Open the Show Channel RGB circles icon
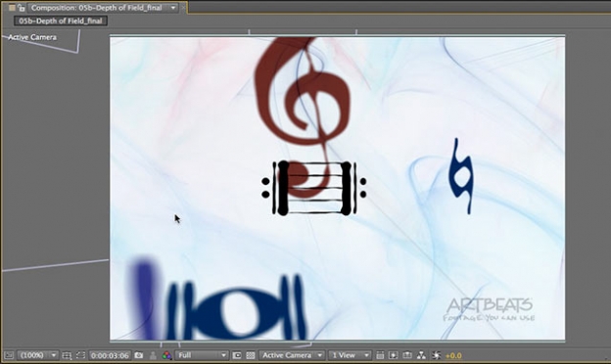 click(x=166, y=355)
